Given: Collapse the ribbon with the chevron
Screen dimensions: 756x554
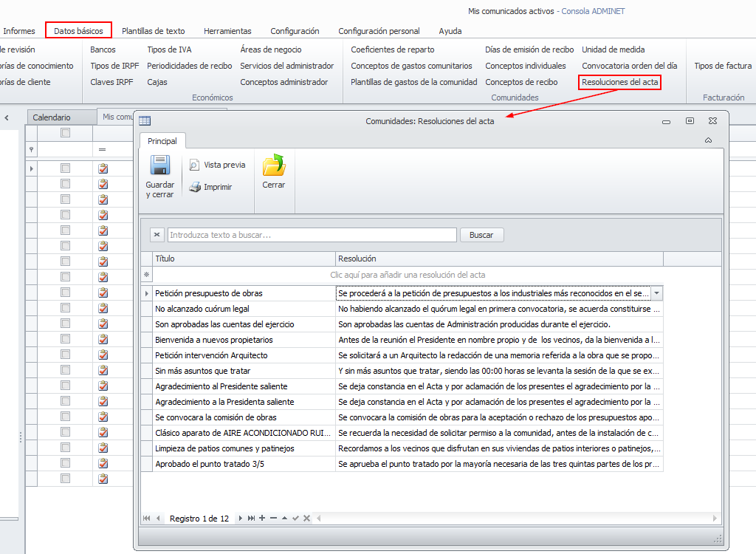Looking at the screenshot, I should pos(709,140).
